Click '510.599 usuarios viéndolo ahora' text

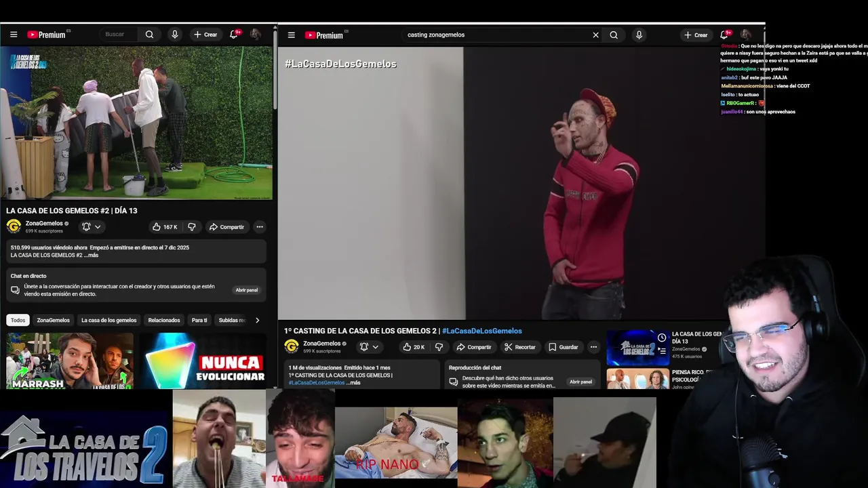pos(49,248)
